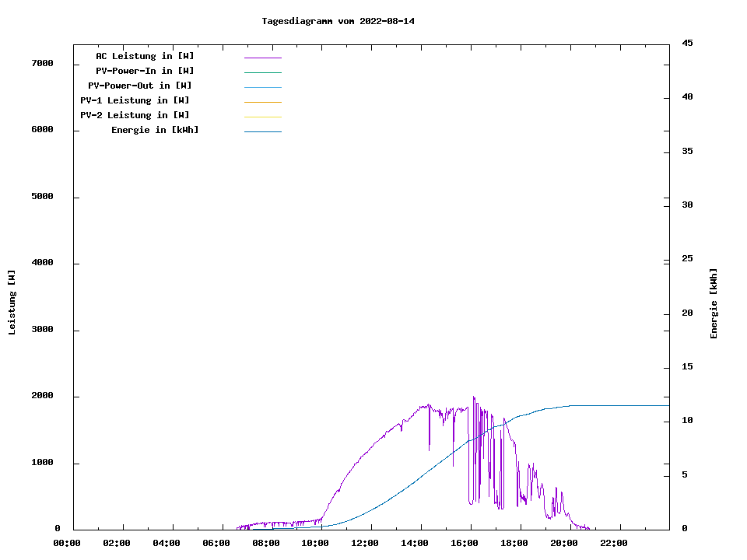
Task: Click the yellow PV-2 legend line sample
Action: coord(262,117)
